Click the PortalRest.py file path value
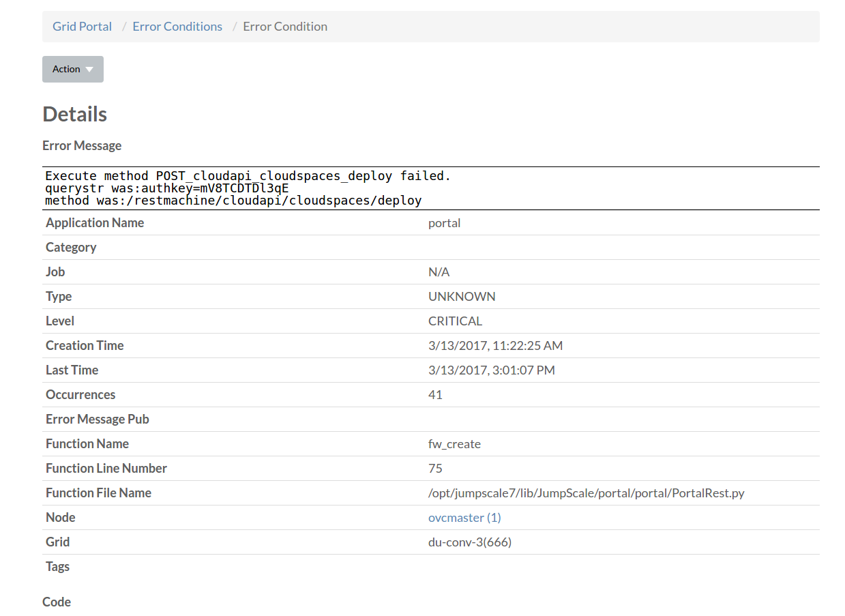Image resolution: width=845 pixels, height=616 pixels. click(586, 493)
